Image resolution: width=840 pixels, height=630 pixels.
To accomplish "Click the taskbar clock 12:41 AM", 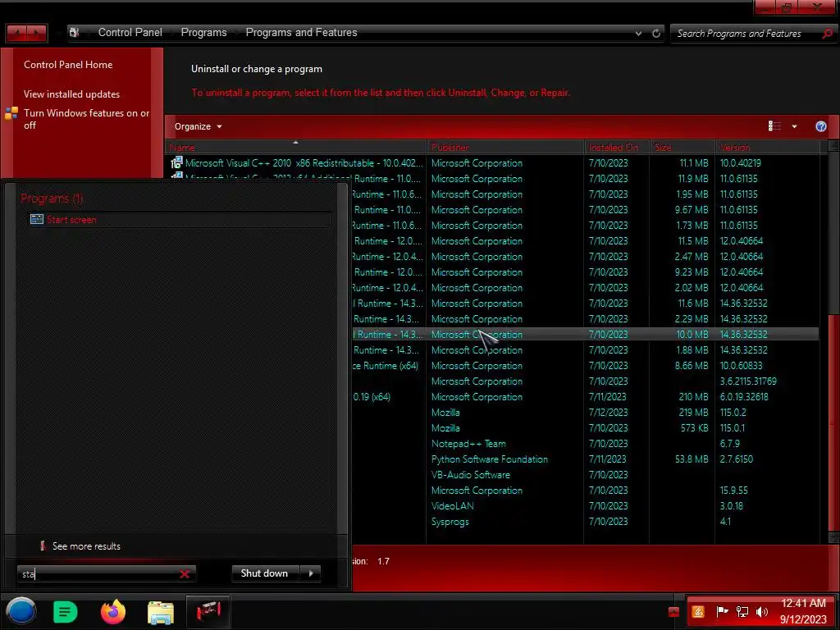I will 803,603.
